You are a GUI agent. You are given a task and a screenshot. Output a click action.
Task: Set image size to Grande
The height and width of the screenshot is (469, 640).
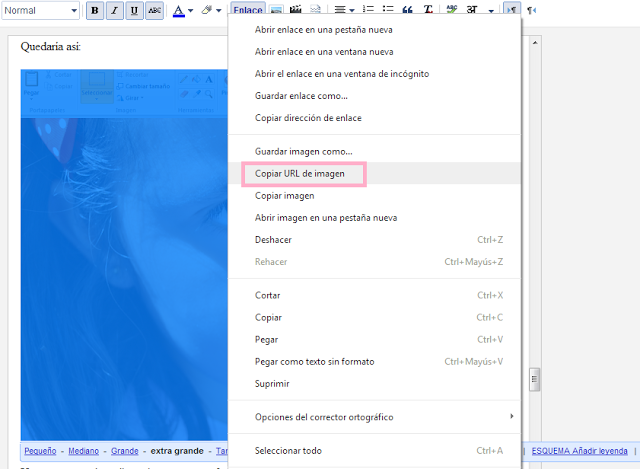coord(124,451)
